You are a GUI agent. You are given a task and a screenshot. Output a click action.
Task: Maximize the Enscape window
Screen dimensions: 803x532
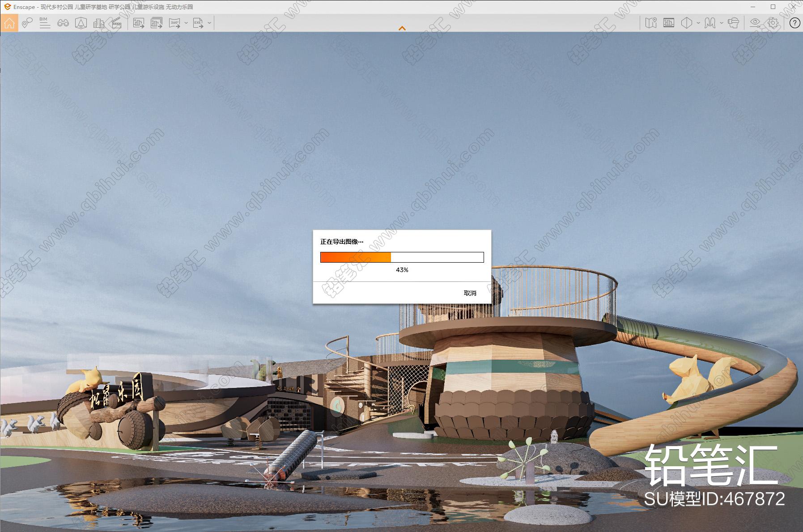point(773,7)
